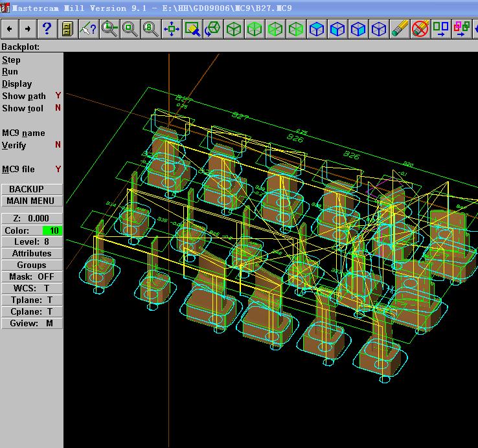This screenshot has width=478, height=448.
Task: Open the Gview: M selector
Action: pos(32,323)
